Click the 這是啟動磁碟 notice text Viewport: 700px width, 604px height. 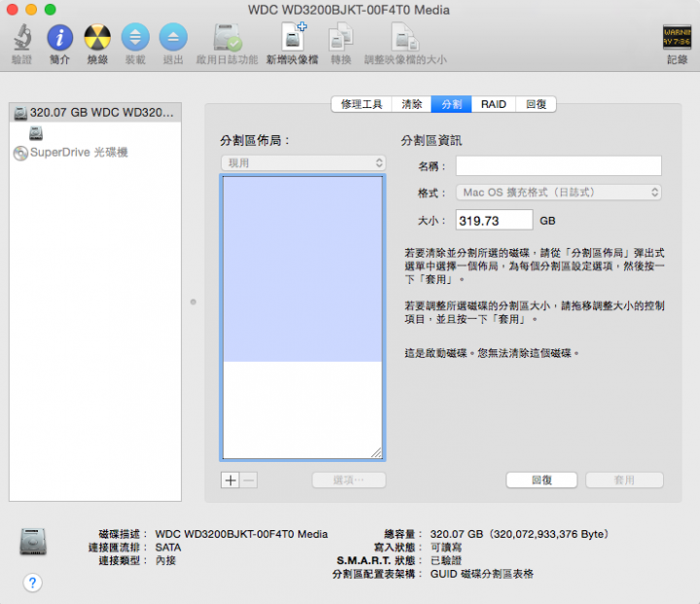(492, 353)
